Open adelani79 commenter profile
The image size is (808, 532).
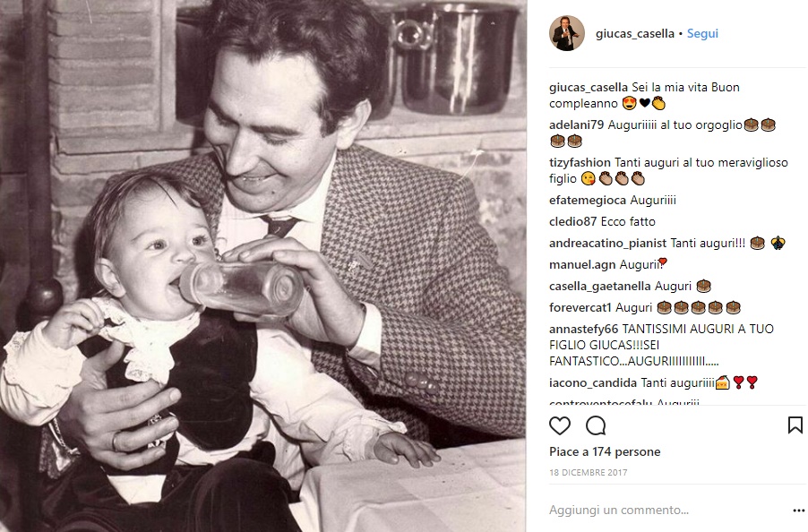[x=576, y=125]
